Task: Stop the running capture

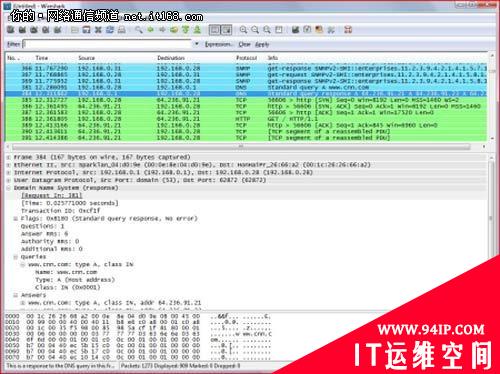Action: pos(46,30)
